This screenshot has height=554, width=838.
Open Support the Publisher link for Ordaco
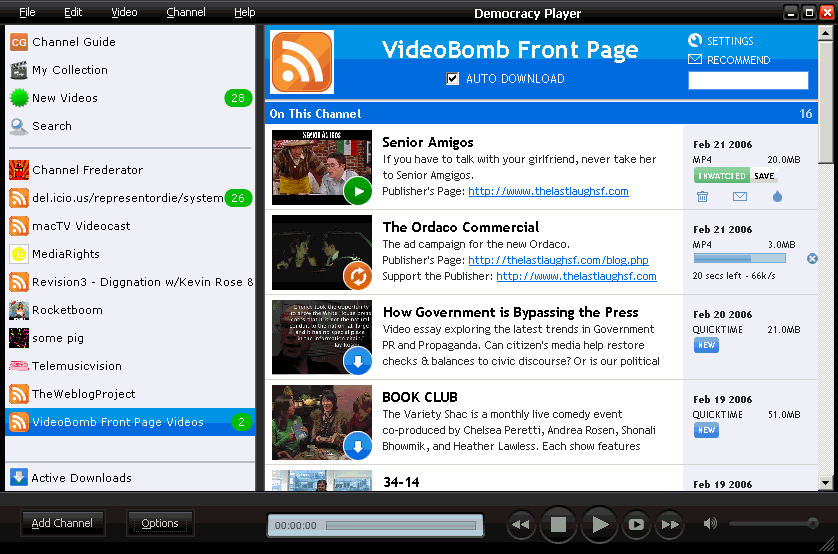coord(576,276)
